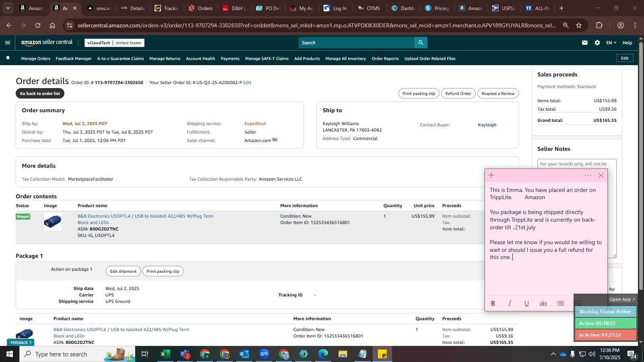Open Outlook from the taskbar
644x362 pixels.
(x=244, y=354)
